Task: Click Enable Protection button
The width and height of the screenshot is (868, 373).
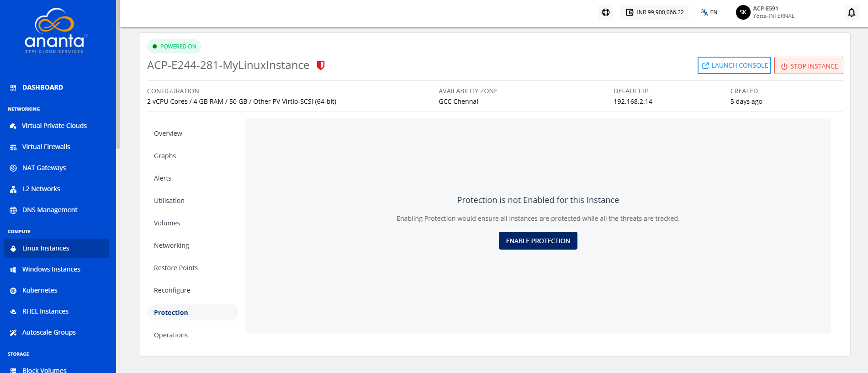Action: click(538, 241)
